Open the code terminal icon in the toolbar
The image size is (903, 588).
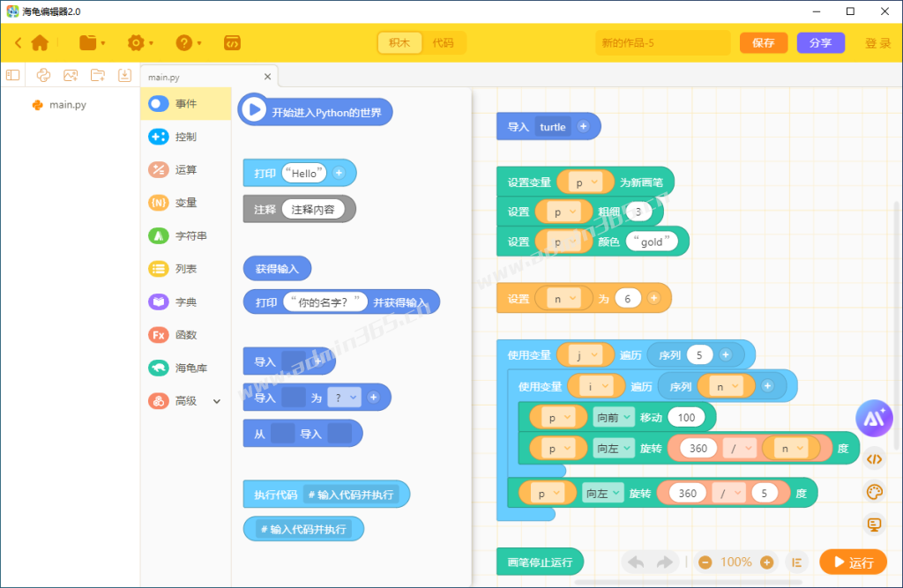(232, 42)
